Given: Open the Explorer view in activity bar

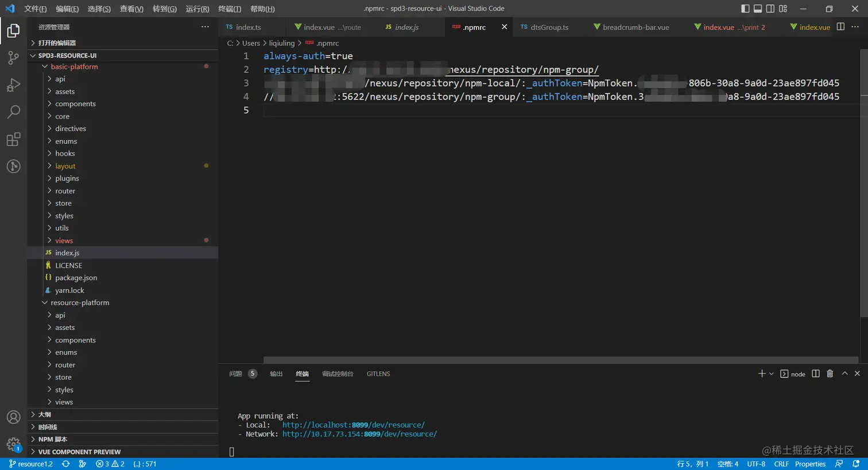Looking at the screenshot, I should click(13, 30).
